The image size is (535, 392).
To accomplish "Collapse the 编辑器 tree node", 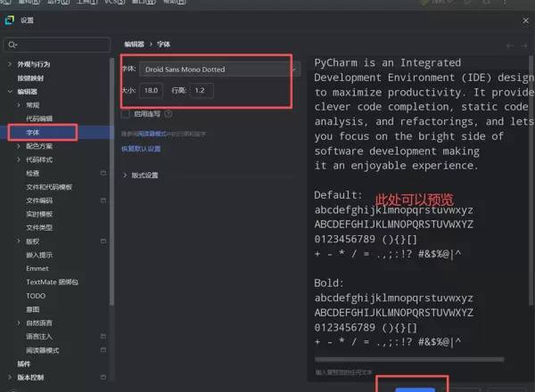I will pos(10,92).
